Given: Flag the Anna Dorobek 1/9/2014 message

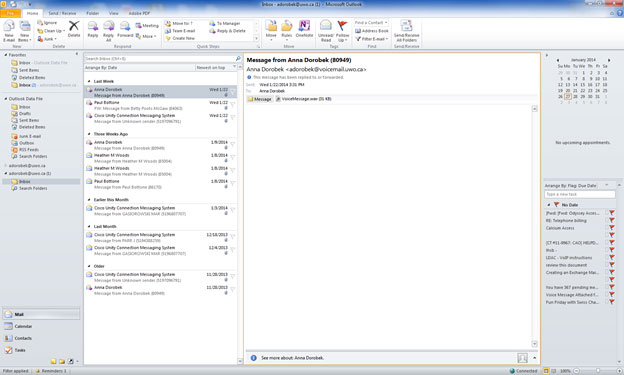Looking at the screenshot, I should (232, 145).
